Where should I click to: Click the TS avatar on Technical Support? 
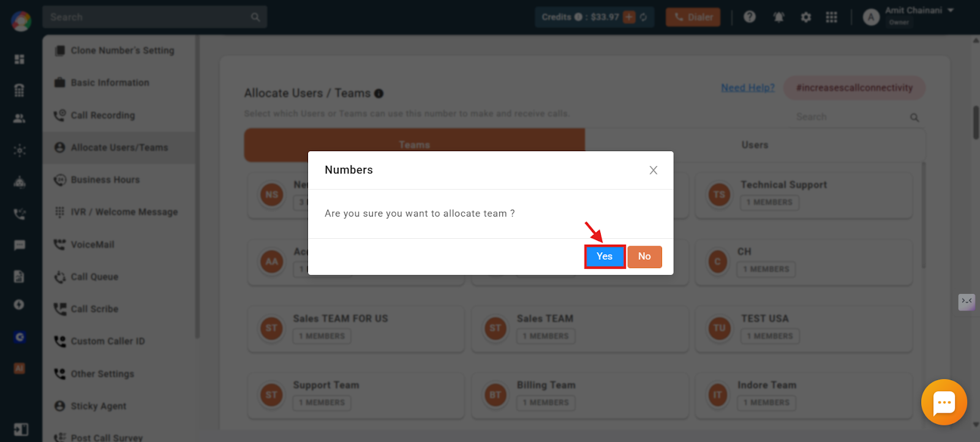coord(719,195)
